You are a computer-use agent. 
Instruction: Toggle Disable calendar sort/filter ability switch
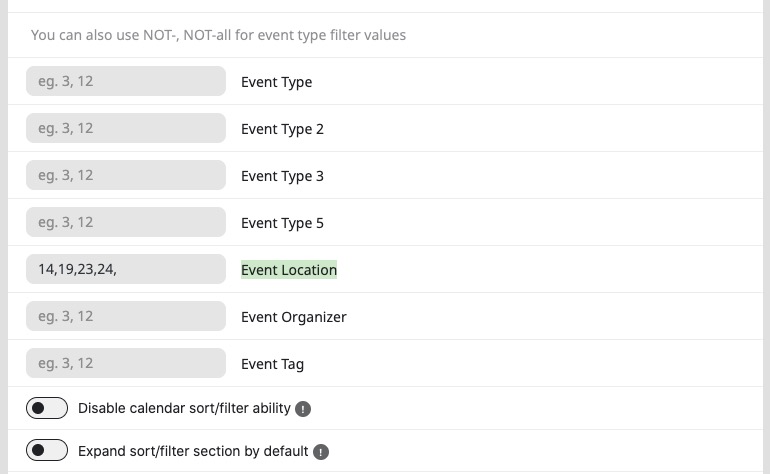[47, 408]
